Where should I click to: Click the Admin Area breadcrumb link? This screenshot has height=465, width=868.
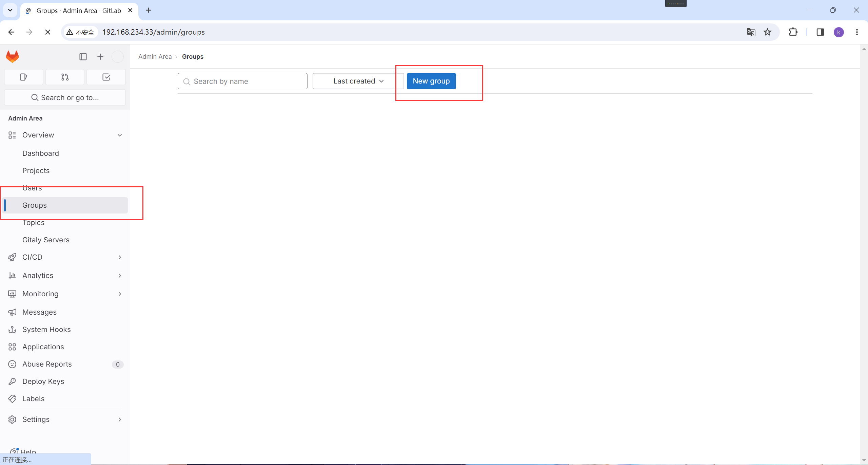(x=155, y=57)
